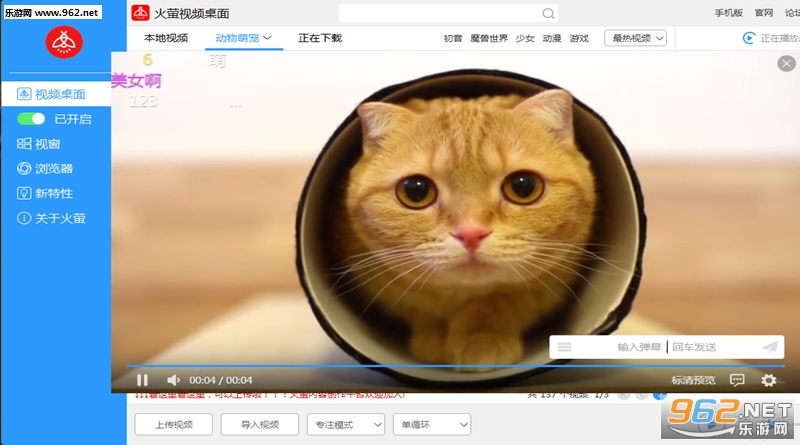Open the danmaku list menu icon
The height and width of the screenshot is (445, 800).
point(564,347)
